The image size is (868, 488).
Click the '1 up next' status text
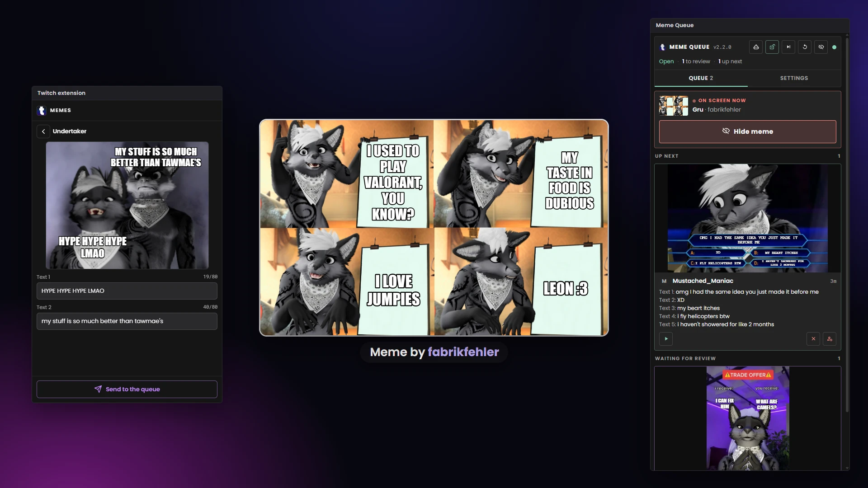(x=730, y=61)
